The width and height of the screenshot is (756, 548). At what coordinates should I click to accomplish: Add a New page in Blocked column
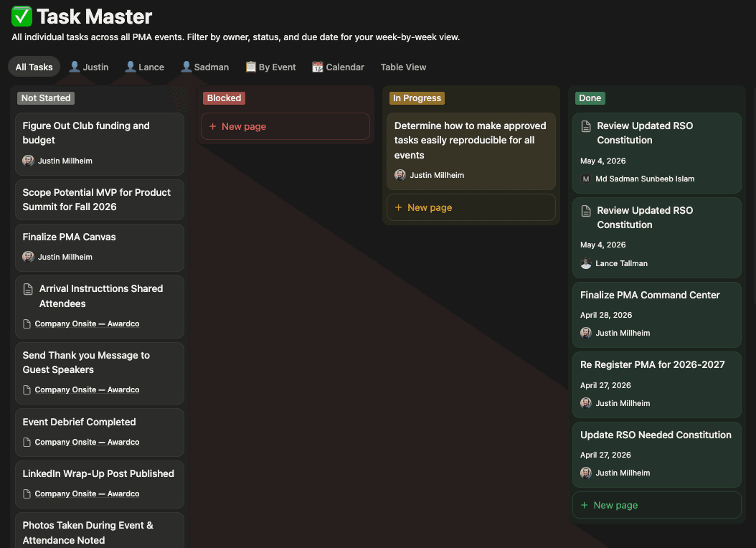pyautogui.click(x=285, y=126)
